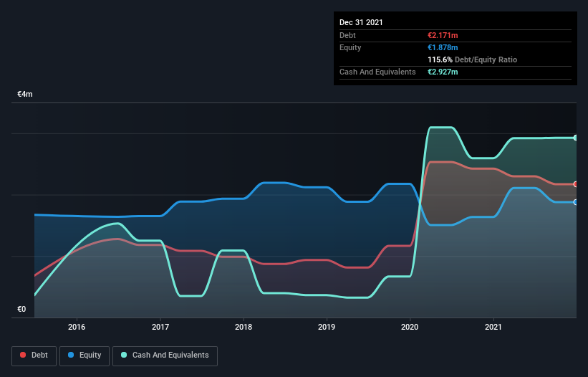Click the Equity label in tooltip
The width and height of the screenshot is (588, 377).
pos(350,47)
